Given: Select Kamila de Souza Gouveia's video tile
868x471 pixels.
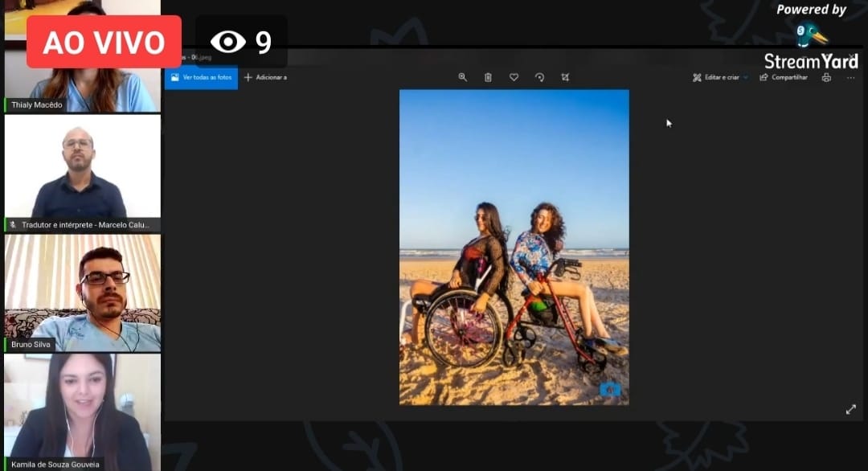Looking at the screenshot, I should [x=82, y=410].
